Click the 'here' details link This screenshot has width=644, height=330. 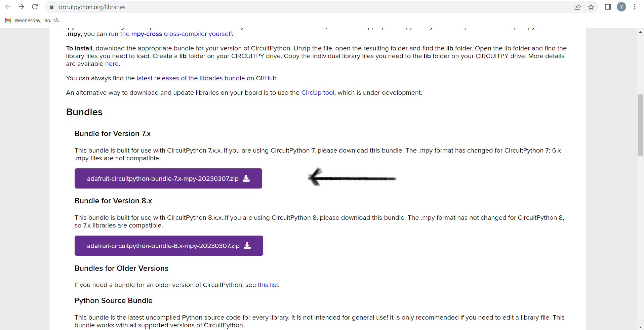click(112, 64)
